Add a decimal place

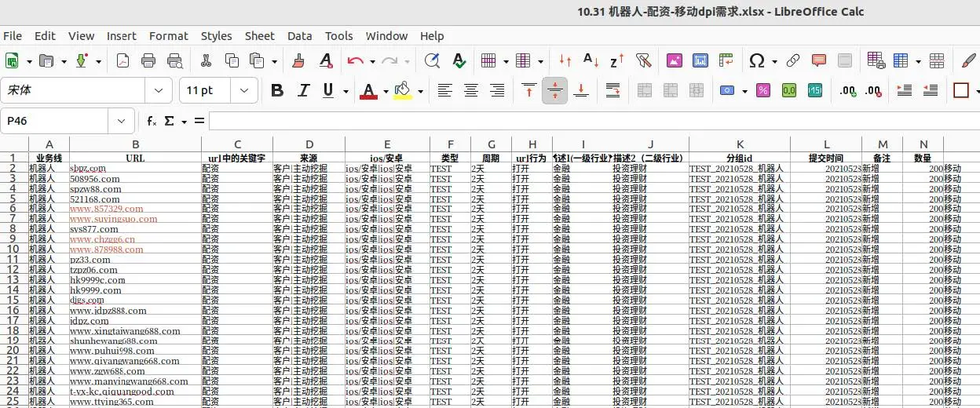(x=848, y=91)
